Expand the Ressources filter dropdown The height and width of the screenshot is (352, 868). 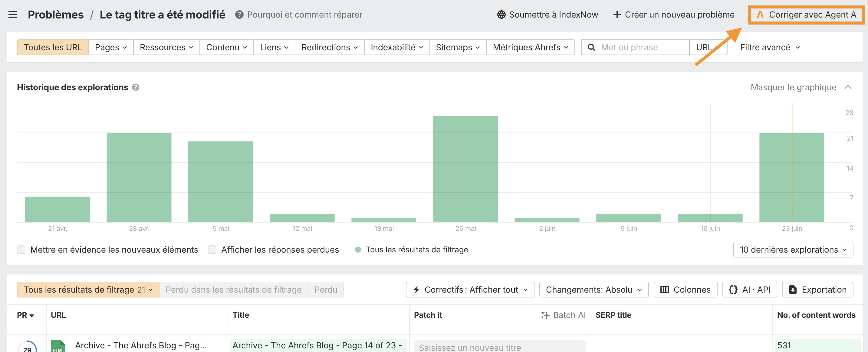click(166, 47)
